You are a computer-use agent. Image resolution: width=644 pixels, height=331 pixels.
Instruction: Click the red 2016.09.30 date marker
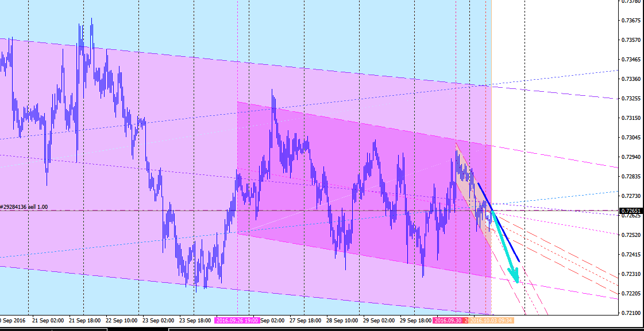(x=448, y=320)
